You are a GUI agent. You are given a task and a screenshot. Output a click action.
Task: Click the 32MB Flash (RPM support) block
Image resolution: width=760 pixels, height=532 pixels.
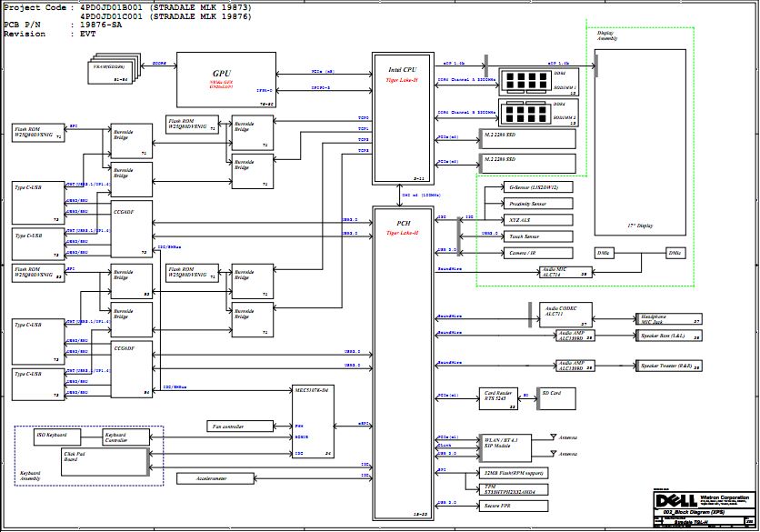click(x=514, y=473)
